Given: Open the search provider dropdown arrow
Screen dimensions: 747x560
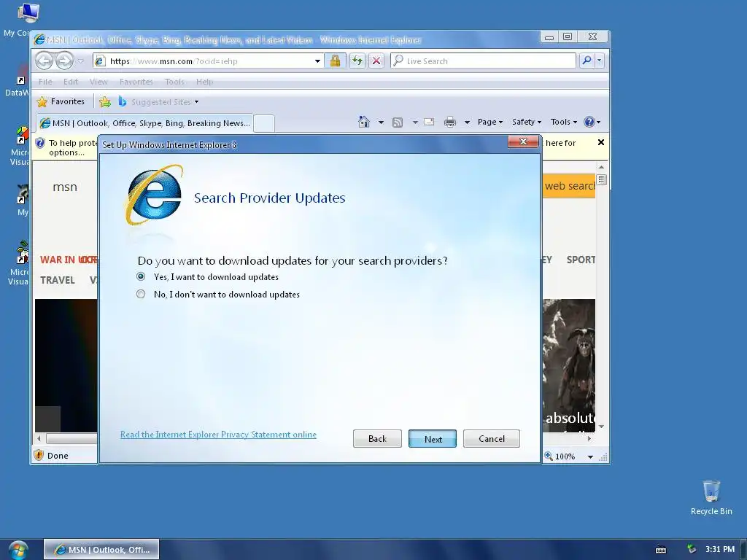Looking at the screenshot, I should click(600, 61).
